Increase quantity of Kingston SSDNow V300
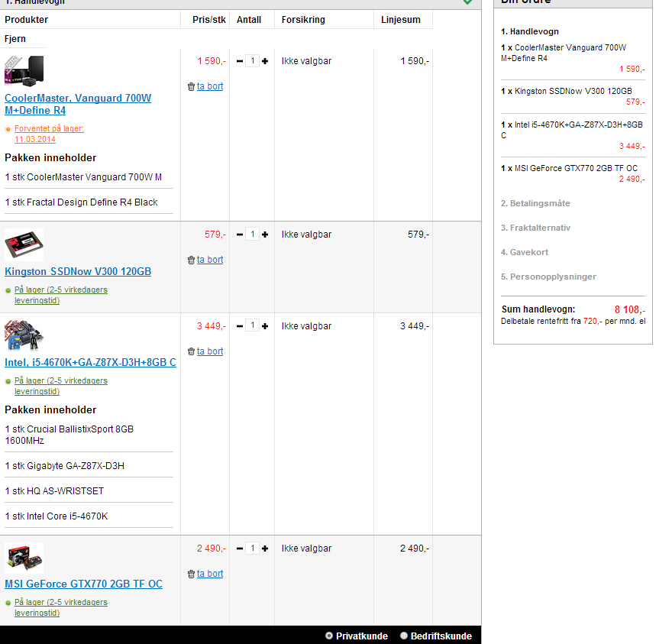Screen dimensions: 659x644 pyautogui.click(x=265, y=235)
